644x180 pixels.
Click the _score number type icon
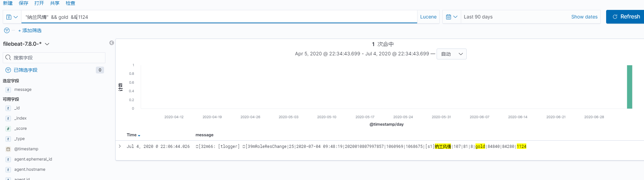(x=8, y=129)
